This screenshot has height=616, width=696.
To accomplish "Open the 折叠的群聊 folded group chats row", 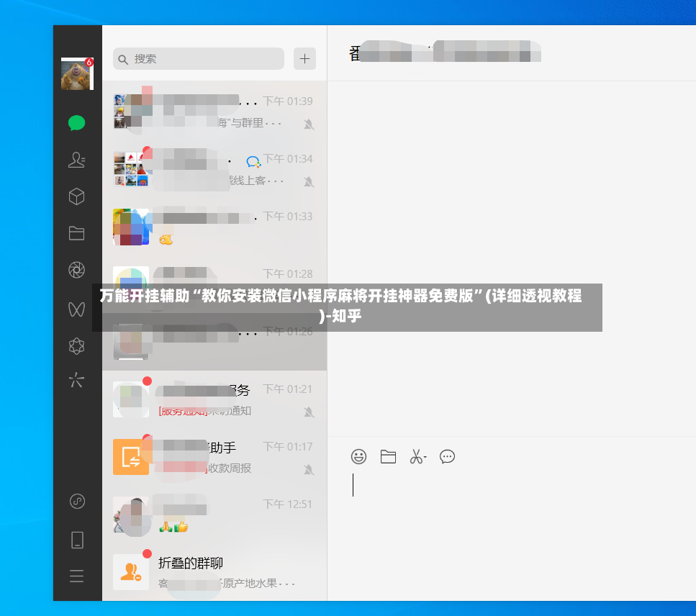I will pyautogui.click(x=214, y=573).
